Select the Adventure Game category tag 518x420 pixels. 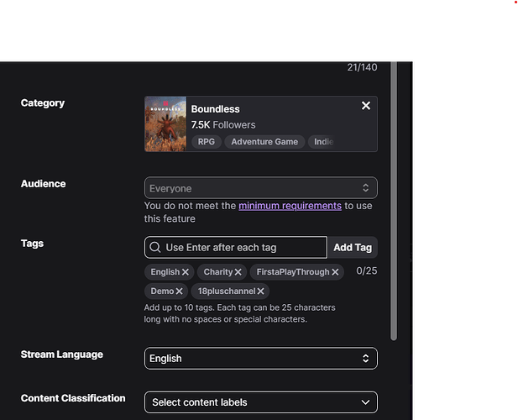[264, 142]
